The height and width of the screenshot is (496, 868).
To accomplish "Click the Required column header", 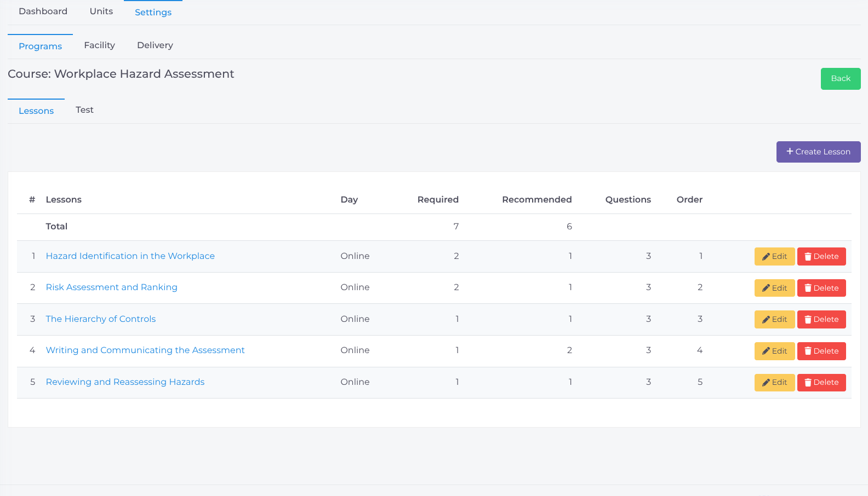I will click(x=438, y=200).
